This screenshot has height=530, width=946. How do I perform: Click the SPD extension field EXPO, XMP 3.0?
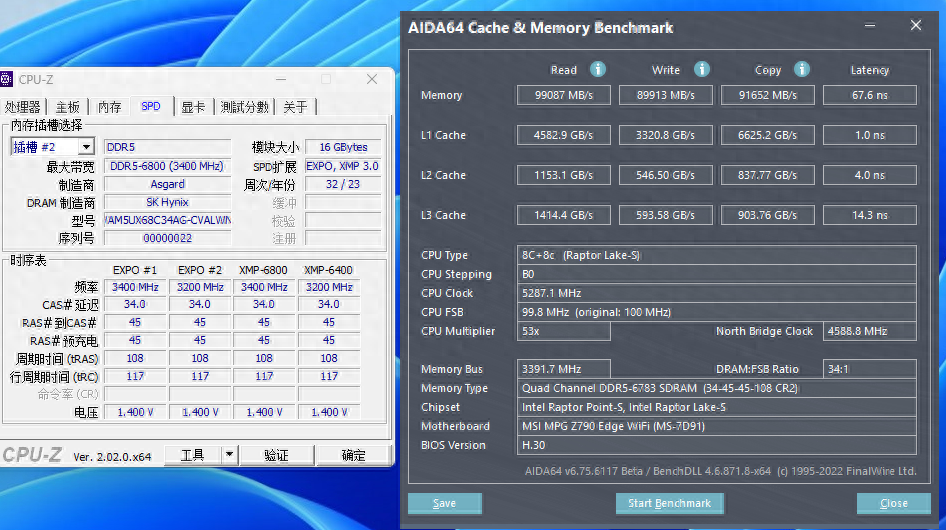point(343,166)
